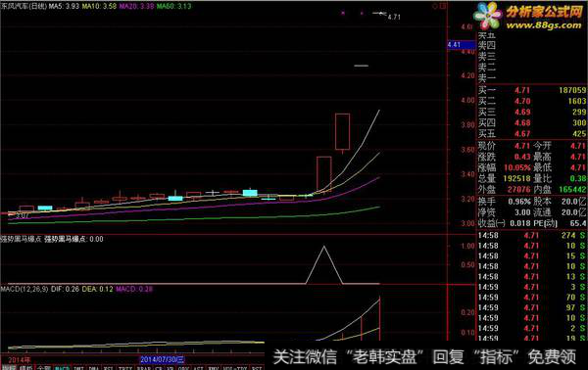Click the purple MACD: 0.28 value label
The image size is (588, 370).
point(134,289)
